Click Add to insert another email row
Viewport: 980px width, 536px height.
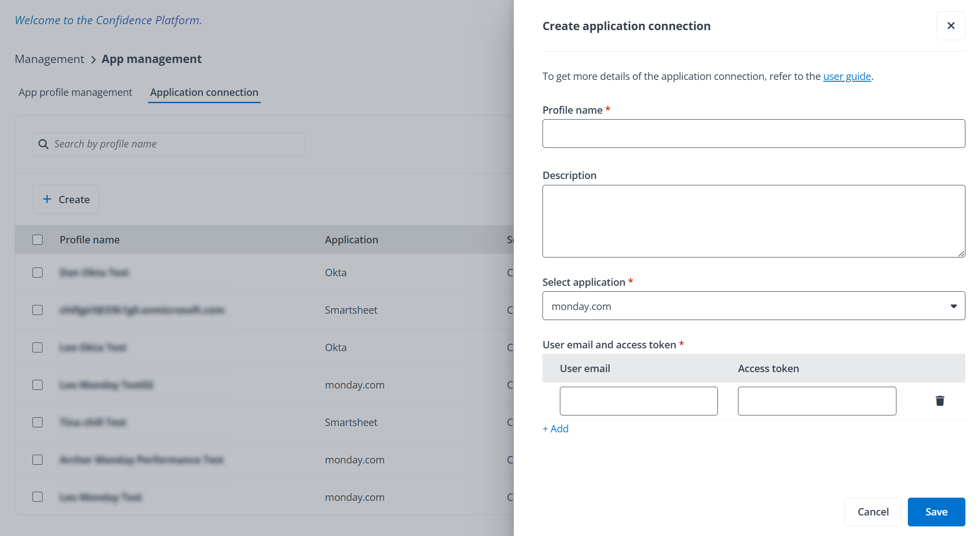[555, 428]
